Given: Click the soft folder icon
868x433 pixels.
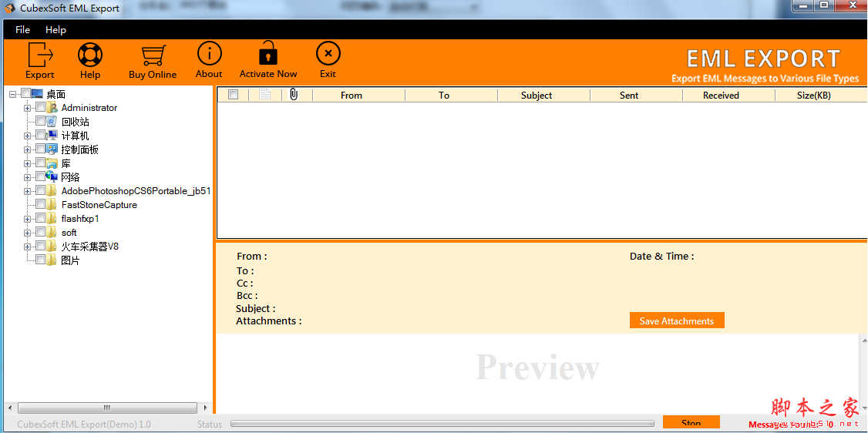Looking at the screenshot, I should tap(52, 232).
